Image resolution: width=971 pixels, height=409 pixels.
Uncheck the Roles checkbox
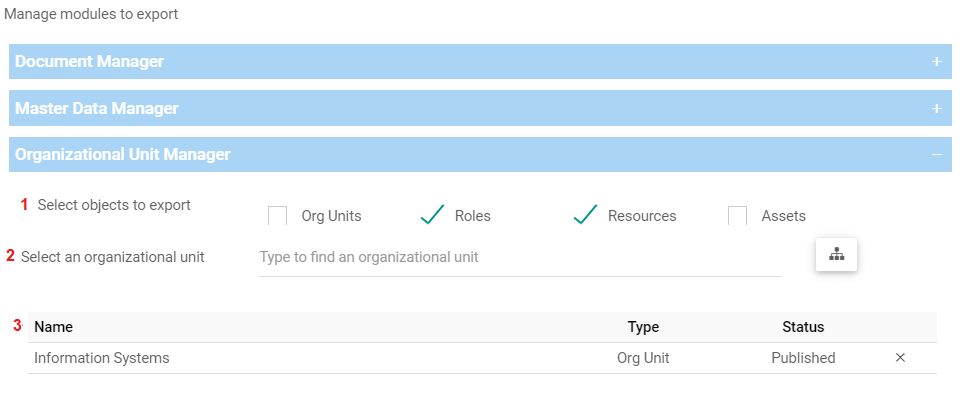click(432, 215)
